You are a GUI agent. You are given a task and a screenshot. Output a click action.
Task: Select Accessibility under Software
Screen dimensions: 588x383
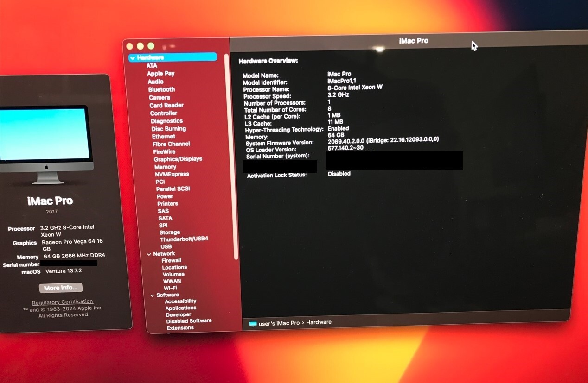pyautogui.click(x=180, y=301)
